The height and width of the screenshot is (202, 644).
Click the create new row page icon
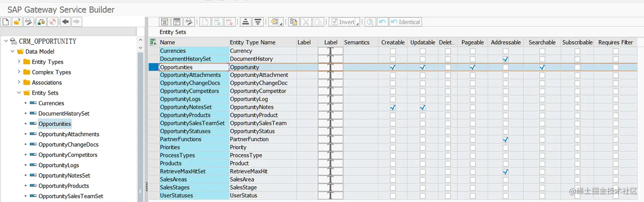(205, 22)
